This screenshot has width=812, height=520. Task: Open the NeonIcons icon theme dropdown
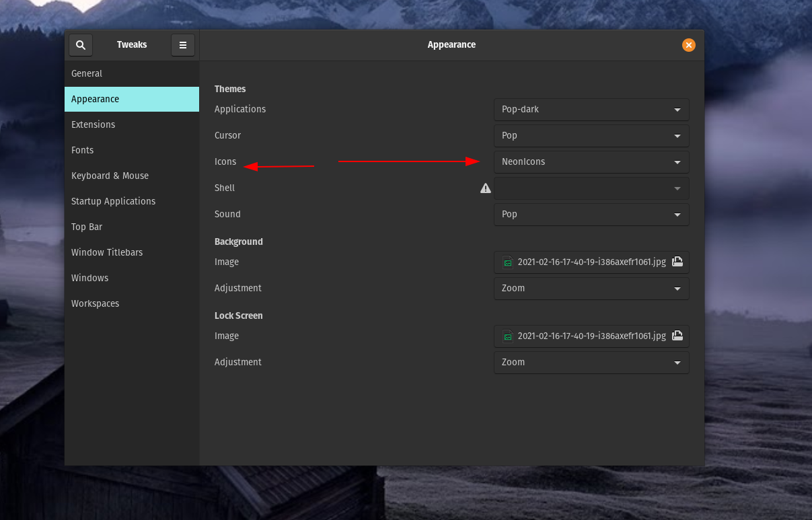pos(591,162)
